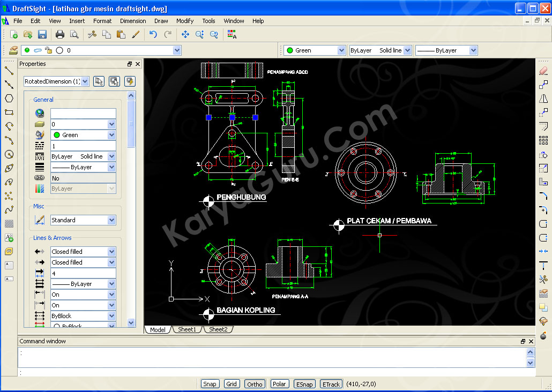This screenshot has height=392, width=552.
Task: Turn on Ortho mode
Action: (254, 383)
